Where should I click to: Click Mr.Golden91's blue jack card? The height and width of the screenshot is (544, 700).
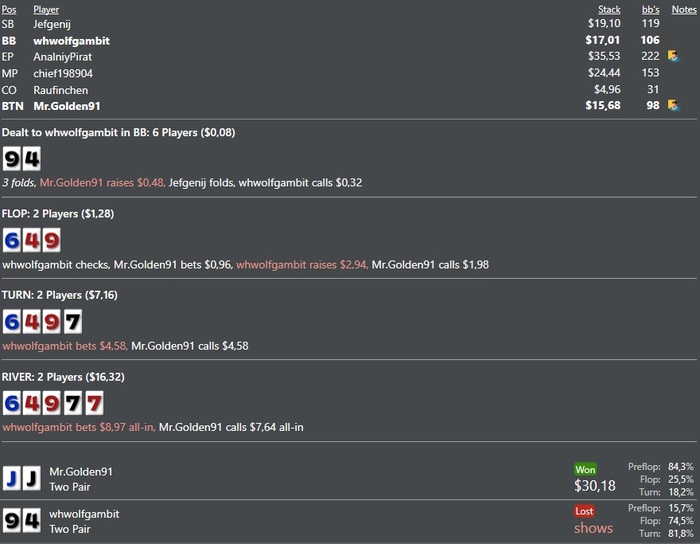(12, 478)
